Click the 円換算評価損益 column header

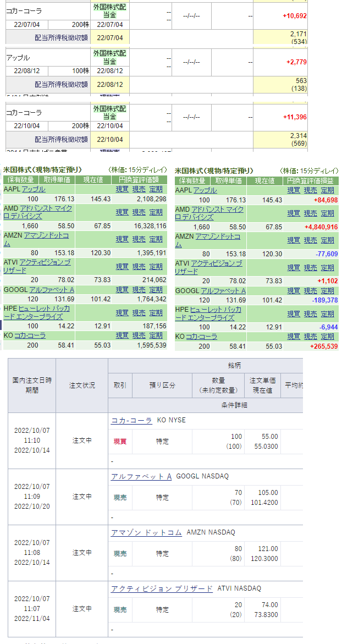tap(311, 180)
